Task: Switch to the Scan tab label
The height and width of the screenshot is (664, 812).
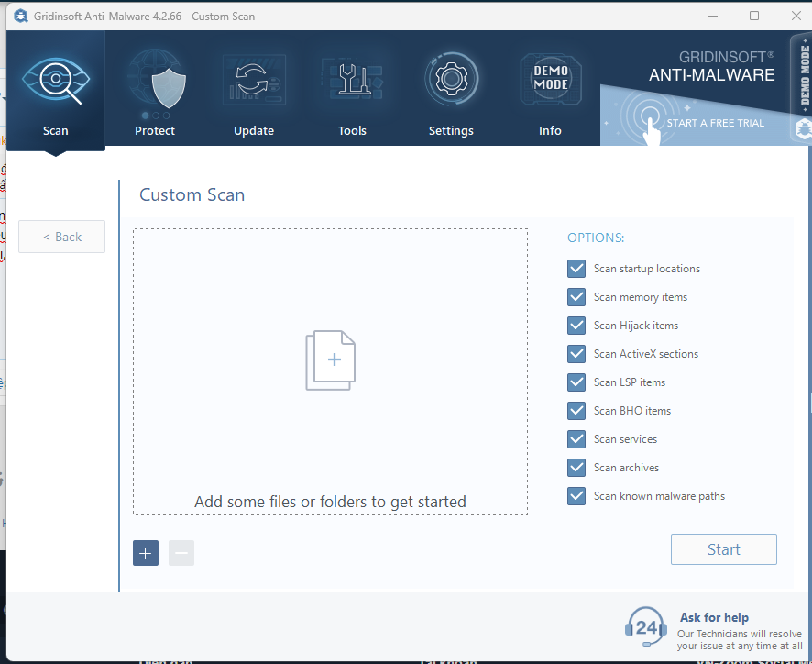Action: pos(55,130)
